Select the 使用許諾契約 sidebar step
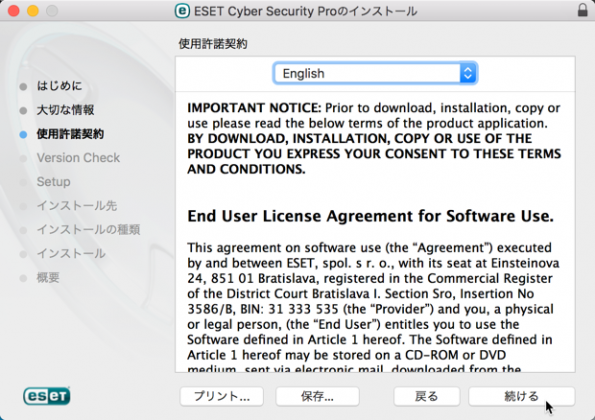 70,134
